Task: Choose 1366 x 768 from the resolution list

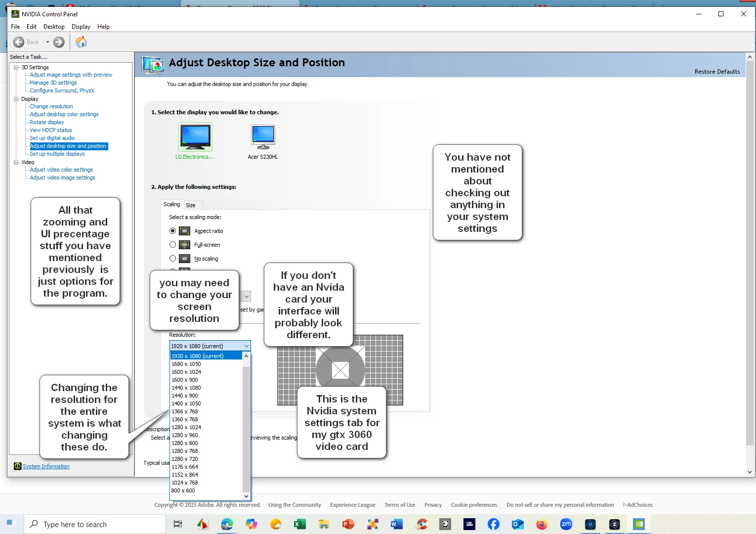Action: [x=207, y=411]
